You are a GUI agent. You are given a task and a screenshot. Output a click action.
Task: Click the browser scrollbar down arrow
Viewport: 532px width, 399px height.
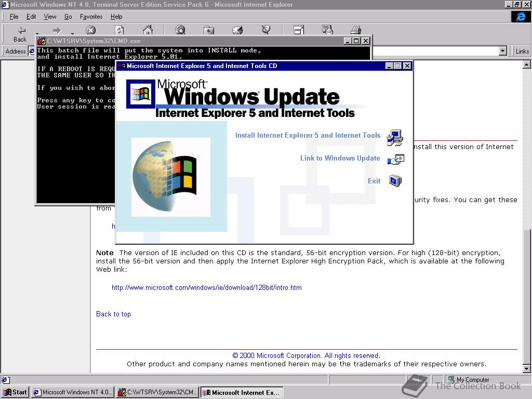tap(527, 369)
